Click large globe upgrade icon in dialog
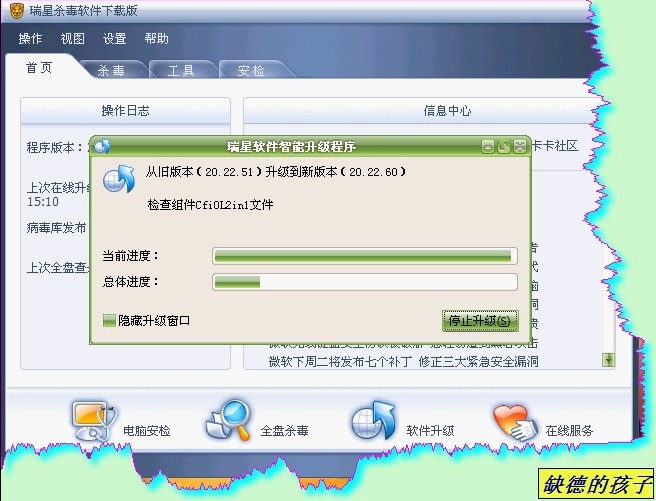656x501 pixels. click(x=119, y=179)
